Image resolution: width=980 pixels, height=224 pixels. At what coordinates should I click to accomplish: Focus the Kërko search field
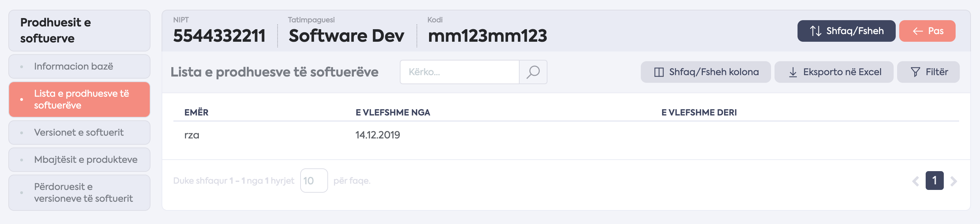(460, 72)
